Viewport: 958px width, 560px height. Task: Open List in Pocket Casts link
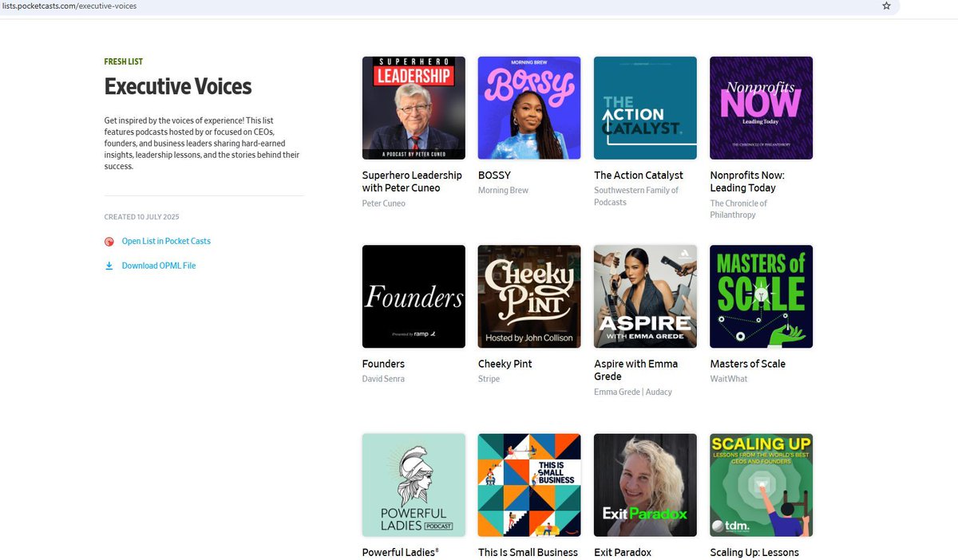click(x=166, y=241)
